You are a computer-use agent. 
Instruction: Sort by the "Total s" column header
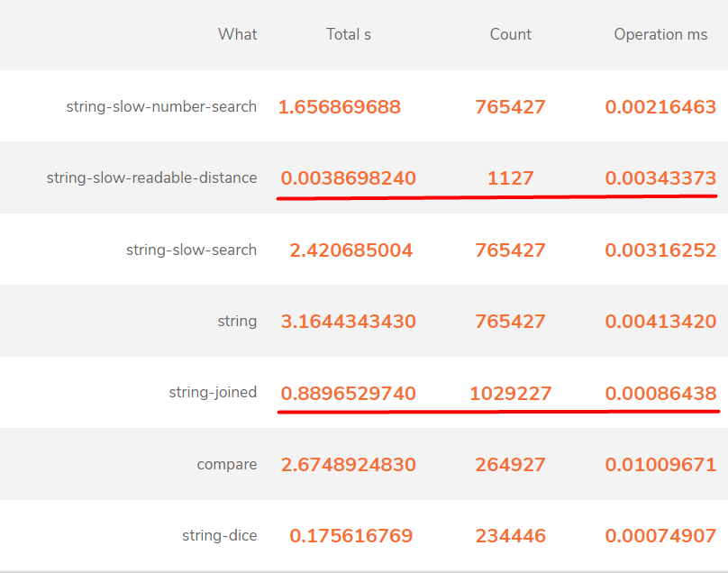coord(349,34)
